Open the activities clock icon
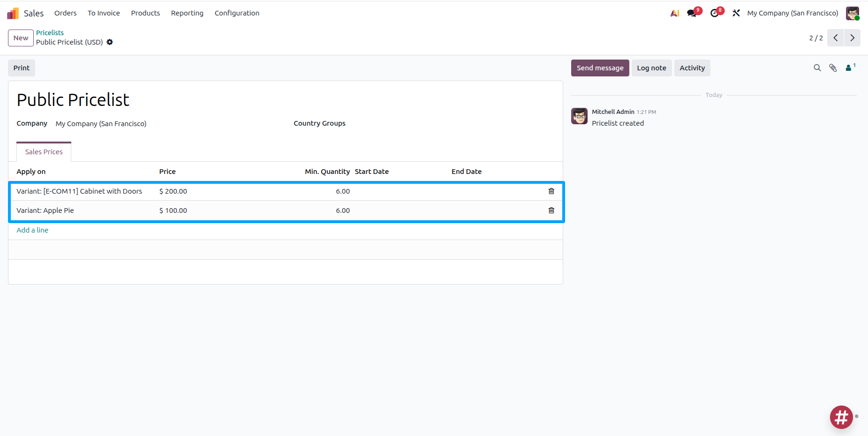Viewport: 868px width, 436px height. 714,13
